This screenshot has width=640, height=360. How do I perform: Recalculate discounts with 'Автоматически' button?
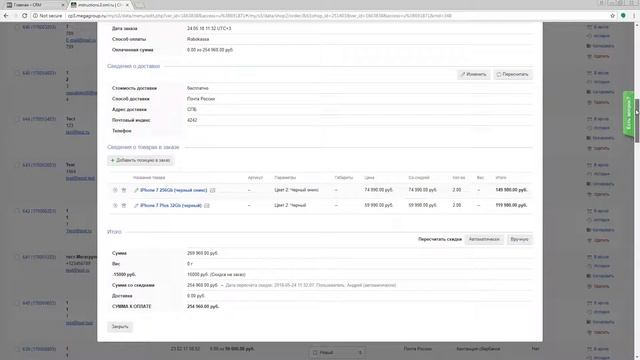(x=484, y=239)
